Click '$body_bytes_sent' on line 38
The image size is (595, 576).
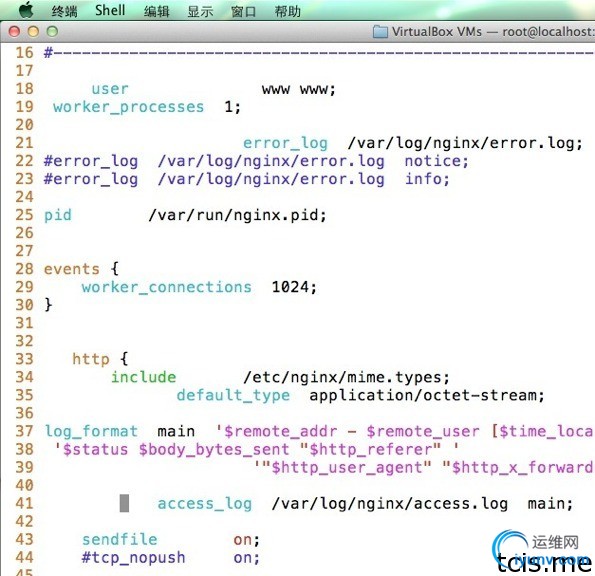(x=214, y=450)
